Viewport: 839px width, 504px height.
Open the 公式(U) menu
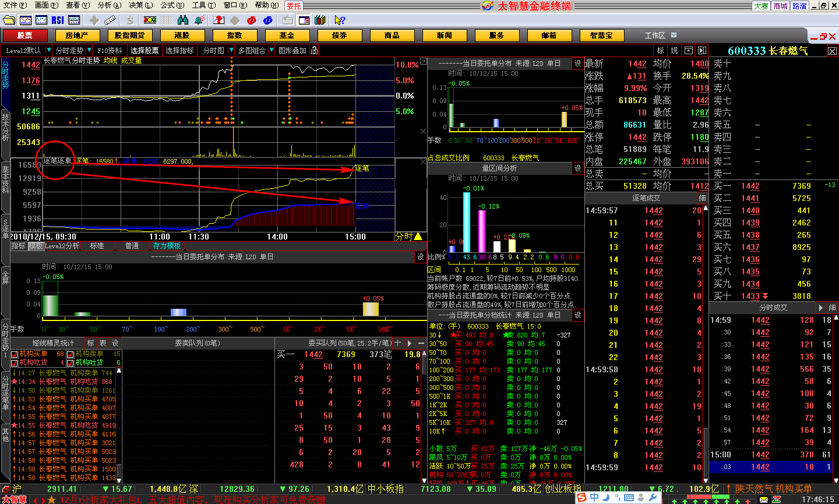tap(172, 5)
